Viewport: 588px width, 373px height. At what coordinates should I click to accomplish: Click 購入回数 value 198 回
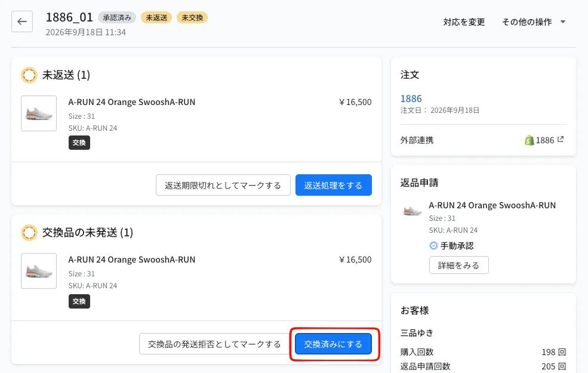point(553,352)
